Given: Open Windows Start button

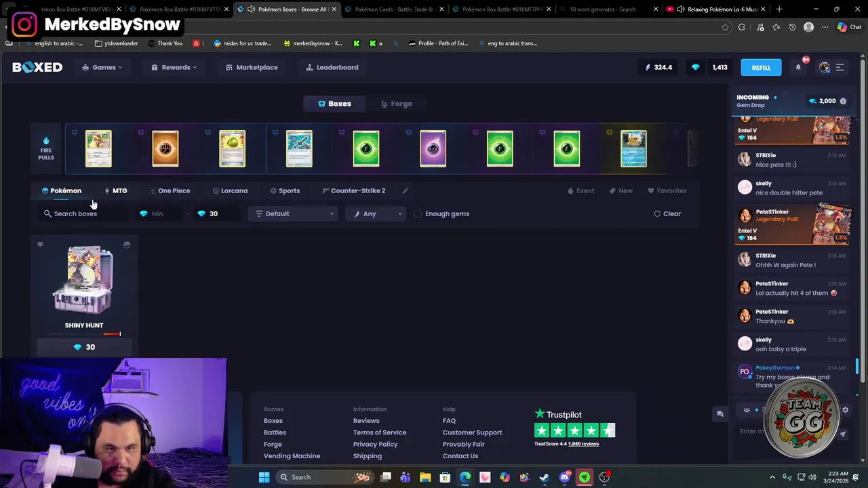Looking at the screenshot, I should (264, 477).
